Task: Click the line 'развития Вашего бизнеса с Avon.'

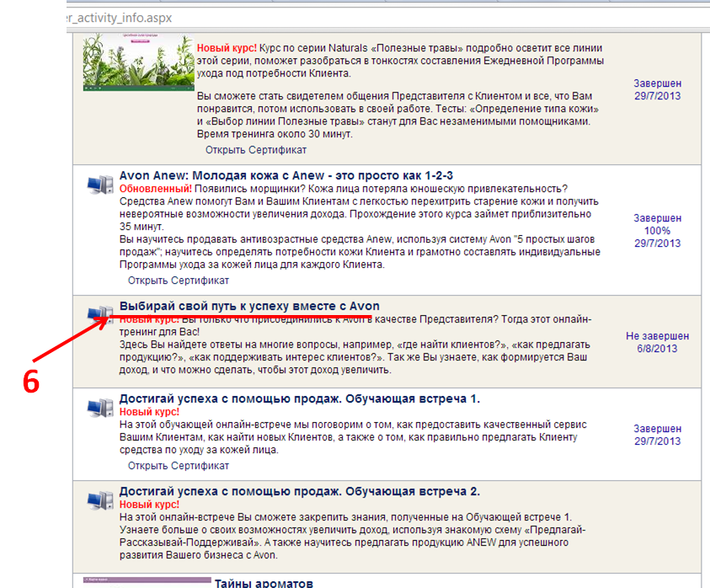Action: tap(198, 555)
